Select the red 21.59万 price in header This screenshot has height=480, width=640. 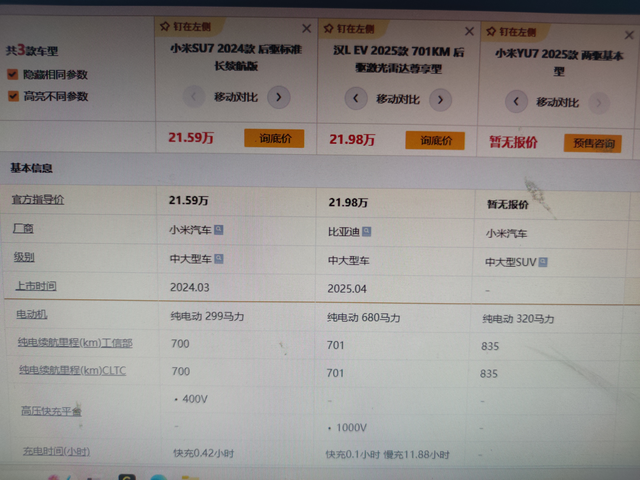pyautogui.click(x=191, y=138)
